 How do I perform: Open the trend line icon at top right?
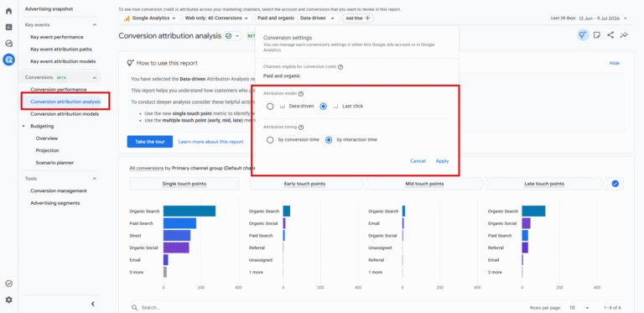click(x=624, y=35)
